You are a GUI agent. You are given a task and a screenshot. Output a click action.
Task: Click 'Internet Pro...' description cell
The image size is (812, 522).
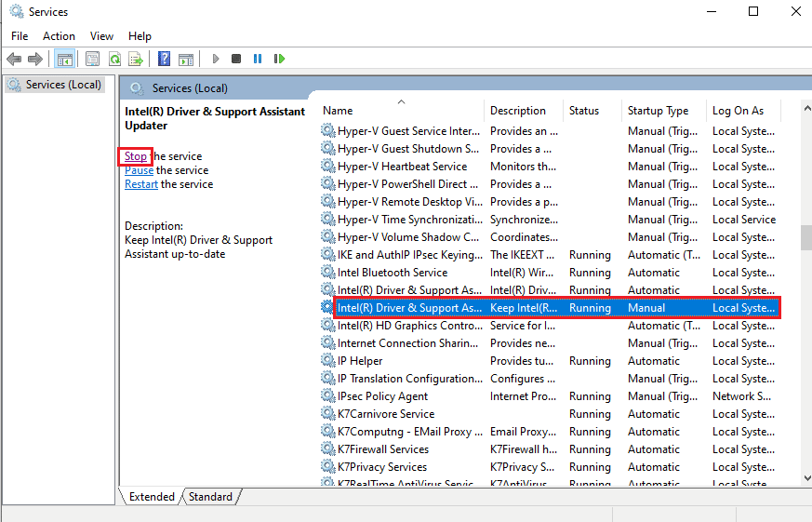pos(523,396)
